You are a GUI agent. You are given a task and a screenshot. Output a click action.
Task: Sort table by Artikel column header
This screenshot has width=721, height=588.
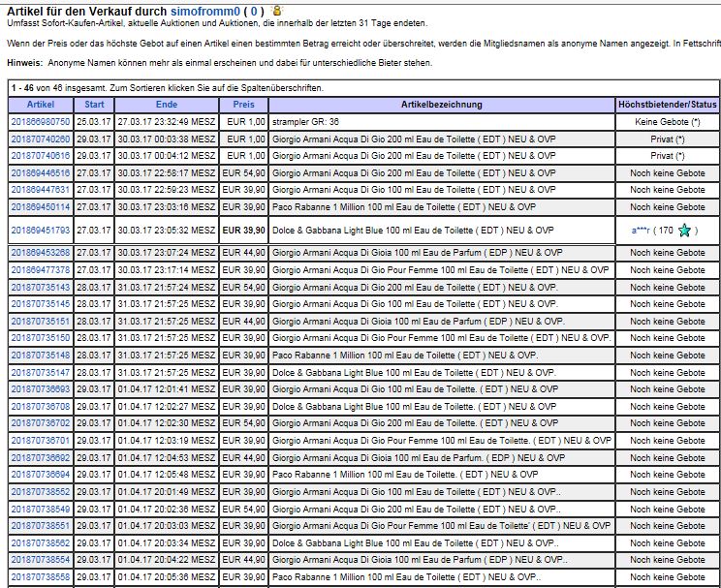pos(41,105)
